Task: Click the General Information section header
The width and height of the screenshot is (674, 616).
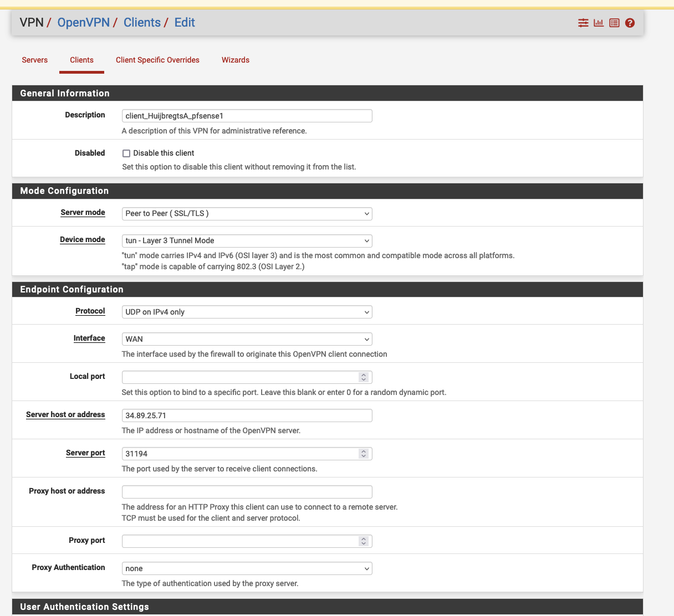Action: (328, 93)
